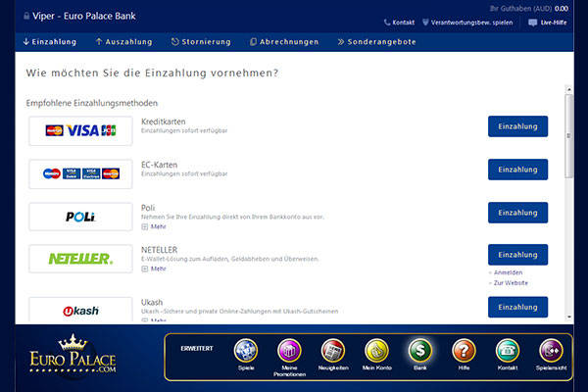
Task: Open the NETELLER Anmelden link
Action: tap(509, 272)
